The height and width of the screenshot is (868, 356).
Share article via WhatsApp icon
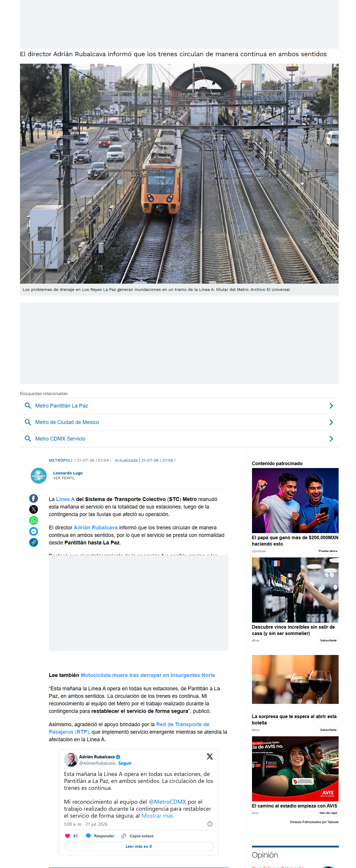click(x=34, y=520)
